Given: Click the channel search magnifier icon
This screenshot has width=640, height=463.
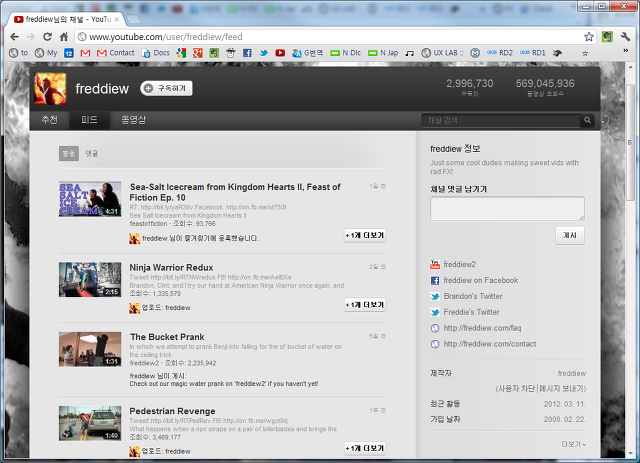Looking at the screenshot, I should pyautogui.click(x=587, y=120).
